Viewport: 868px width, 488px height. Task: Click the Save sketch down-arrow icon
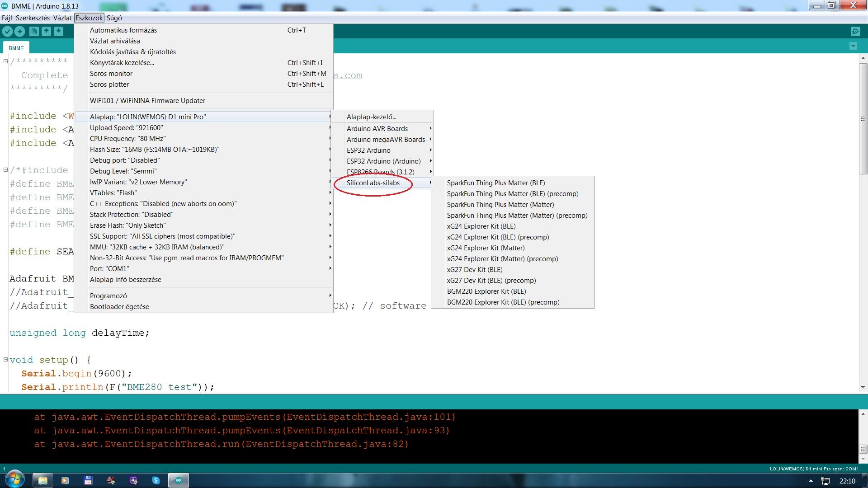59,31
